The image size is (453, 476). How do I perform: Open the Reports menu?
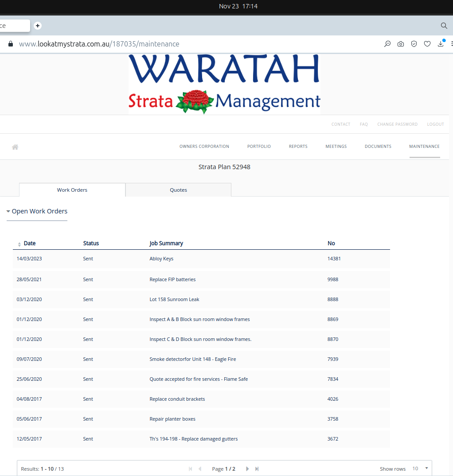[x=298, y=146]
